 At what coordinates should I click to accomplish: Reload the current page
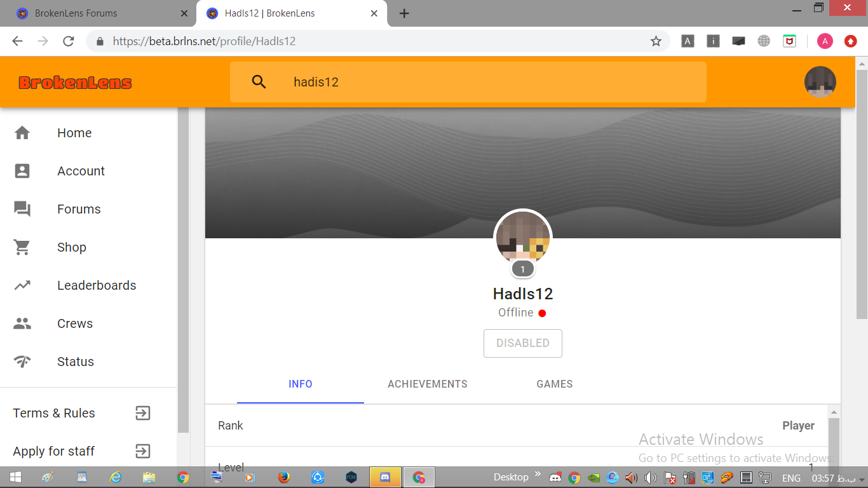point(69,41)
